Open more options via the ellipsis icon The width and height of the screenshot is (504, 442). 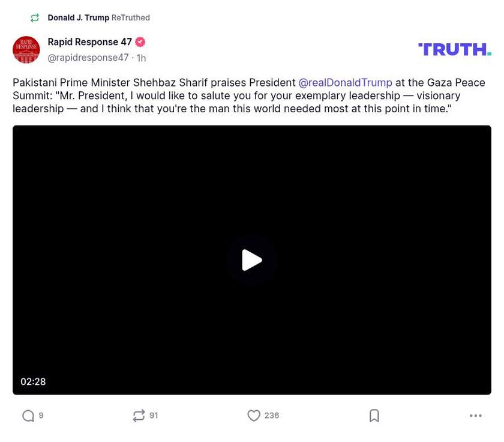(x=475, y=415)
